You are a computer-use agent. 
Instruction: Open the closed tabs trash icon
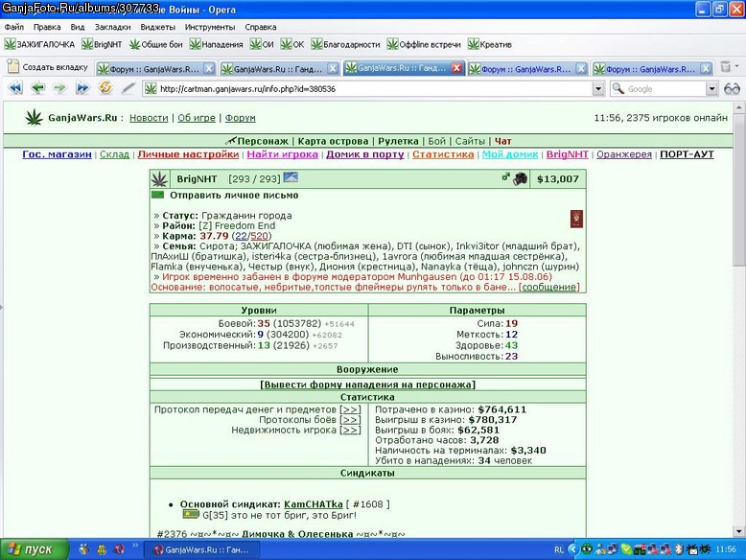coord(726,66)
